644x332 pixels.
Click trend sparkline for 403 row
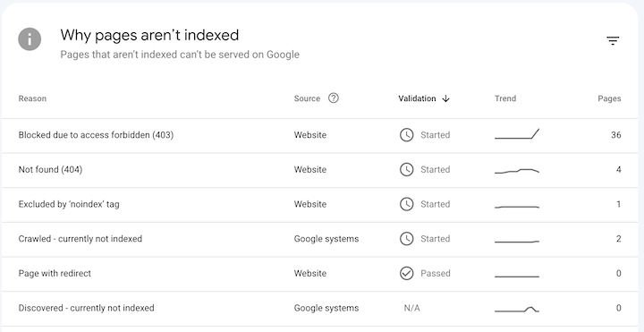click(x=517, y=134)
